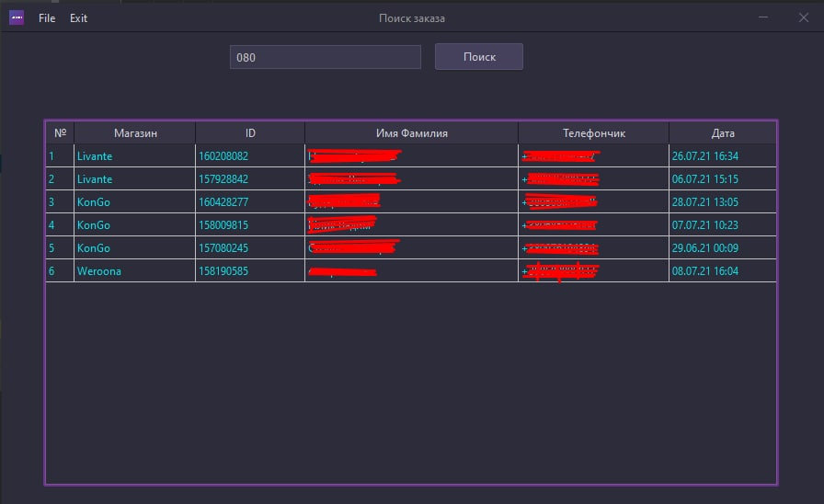This screenshot has width=824, height=504.
Task: Click the Телефончик column header
Action: 594,133
